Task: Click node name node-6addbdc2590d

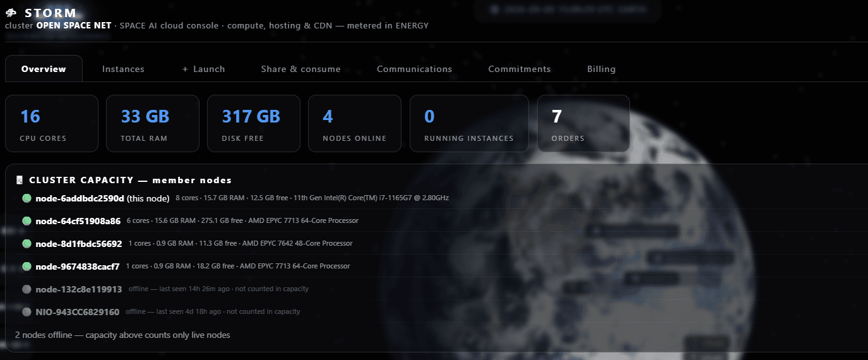Action: tap(80, 198)
